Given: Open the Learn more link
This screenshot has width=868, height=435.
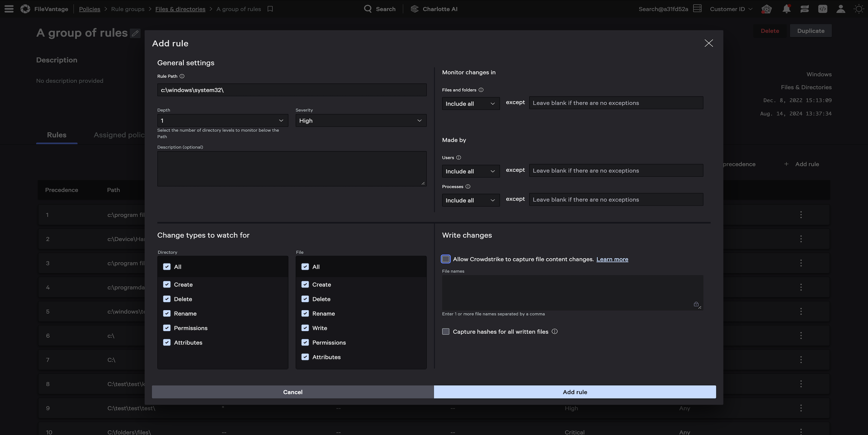Looking at the screenshot, I should 612,259.
